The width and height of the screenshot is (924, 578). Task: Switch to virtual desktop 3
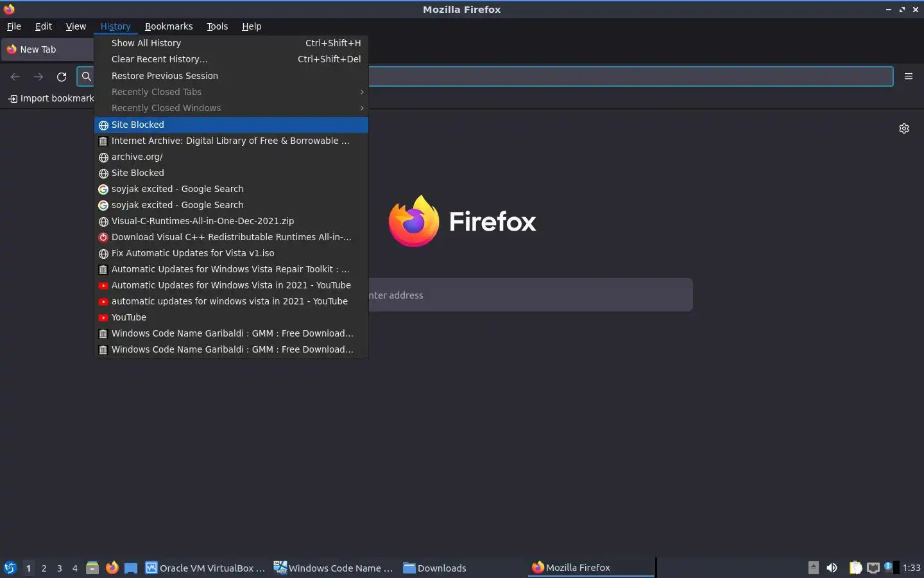click(59, 568)
